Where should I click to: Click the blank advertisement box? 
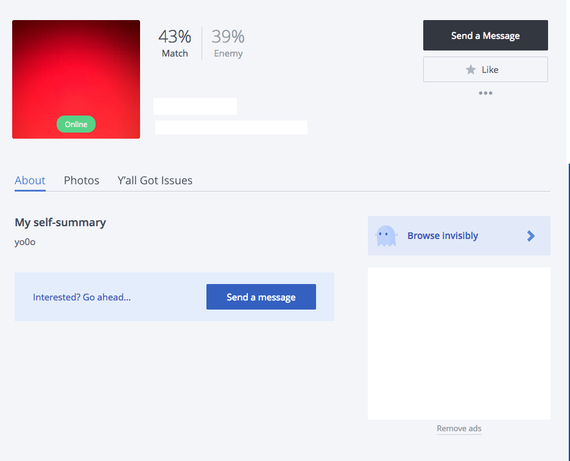point(459,344)
